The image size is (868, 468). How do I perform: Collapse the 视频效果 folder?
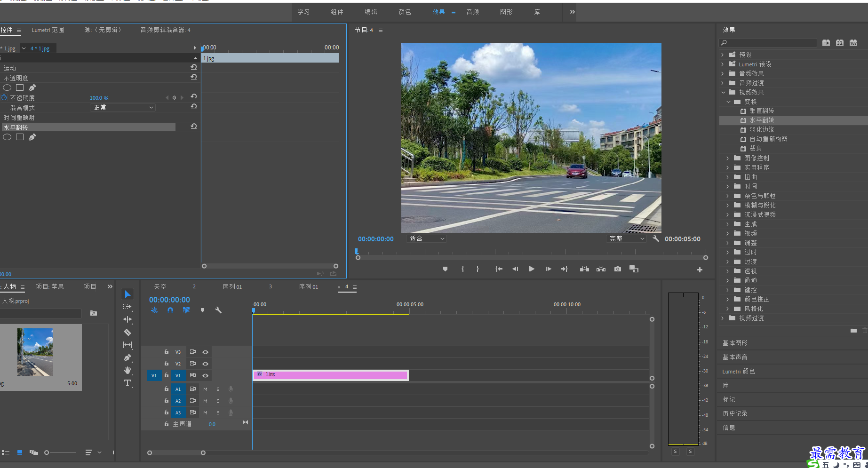point(723,92)
